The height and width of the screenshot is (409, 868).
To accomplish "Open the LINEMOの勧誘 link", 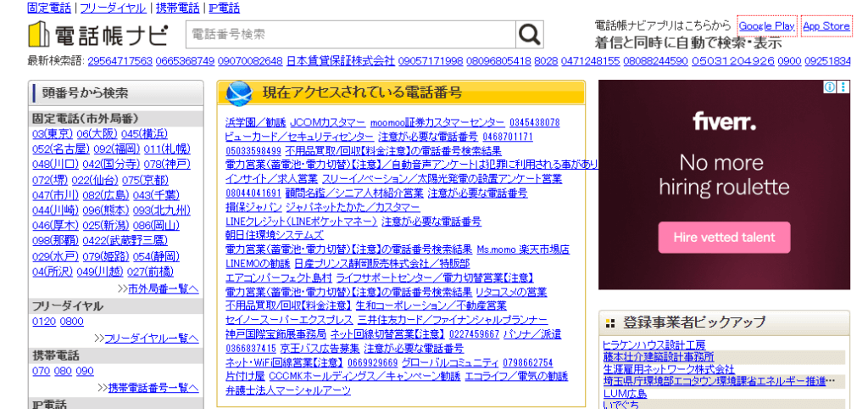I will pos(258,264).
